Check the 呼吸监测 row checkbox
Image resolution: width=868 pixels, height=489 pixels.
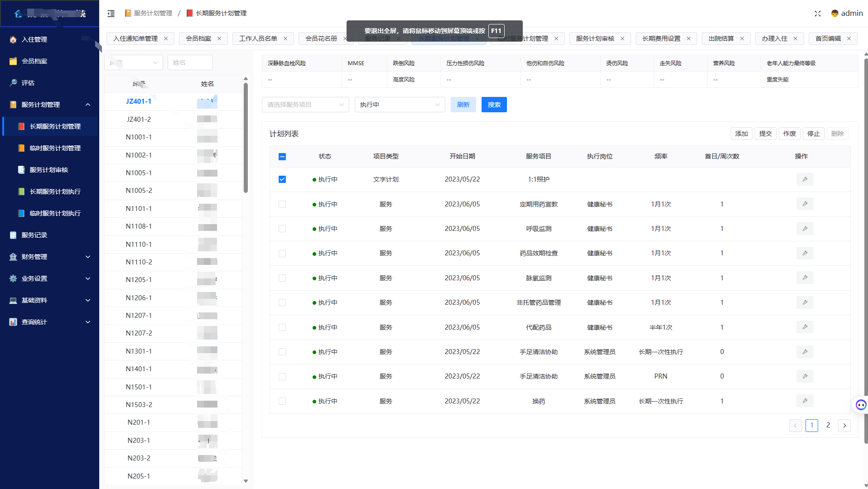(282, 229)
